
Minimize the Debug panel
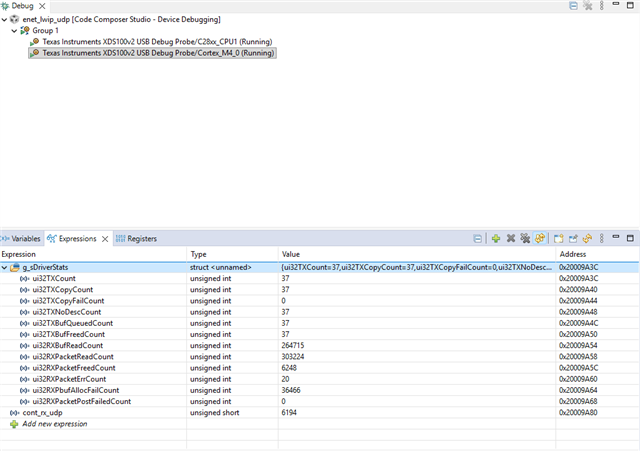(616, 4)
